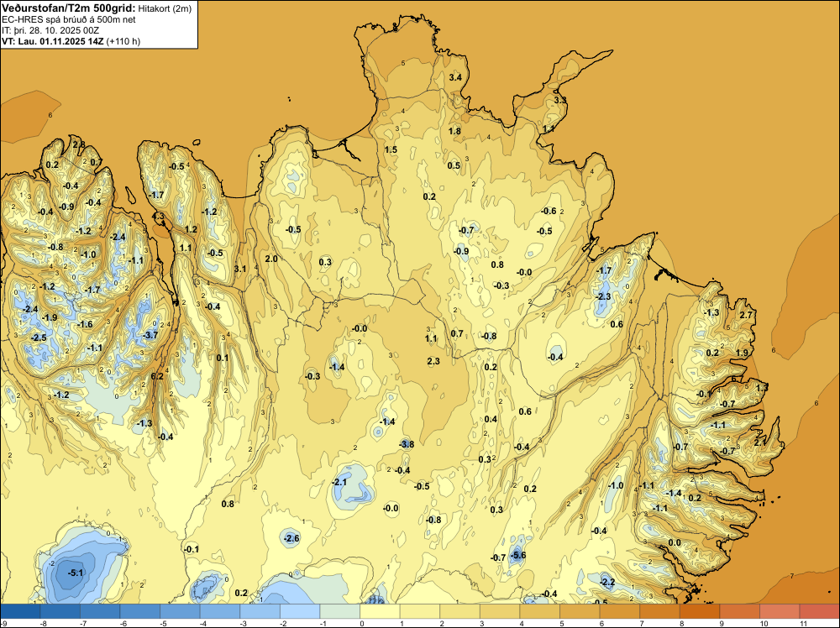Click the '-2.2' temperature value
This screenshot has width=840, height=628.
point(607,582)
